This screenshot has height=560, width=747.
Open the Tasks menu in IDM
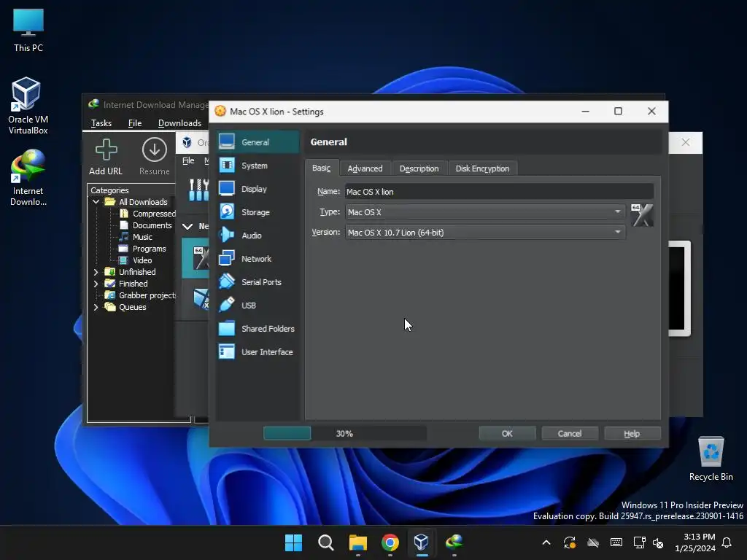pyautogui.click(x=101, y=123)
